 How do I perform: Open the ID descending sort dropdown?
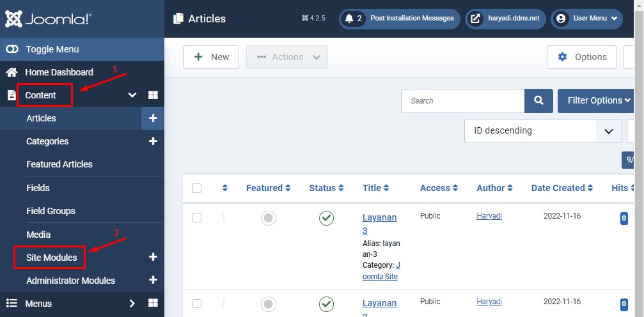tap(542, 130)
